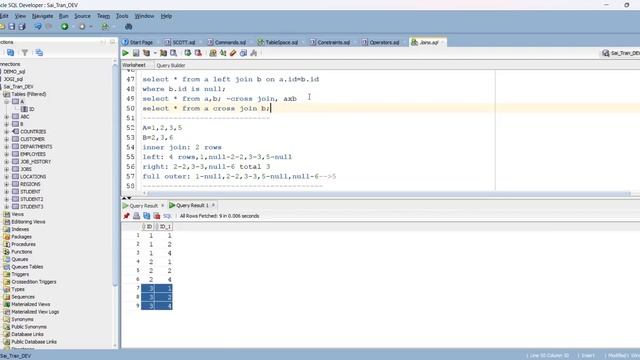Screen dimensions: 640x360
Task: Click the Filter funnel icon in Connections panel
Action: pyautogui.click(x=25, y=53)
